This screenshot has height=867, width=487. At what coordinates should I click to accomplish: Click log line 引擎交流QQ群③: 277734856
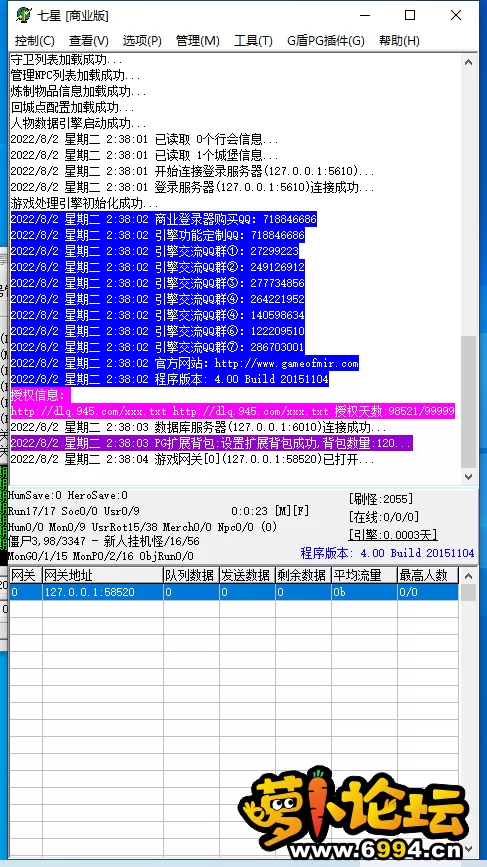click(158, 284)
